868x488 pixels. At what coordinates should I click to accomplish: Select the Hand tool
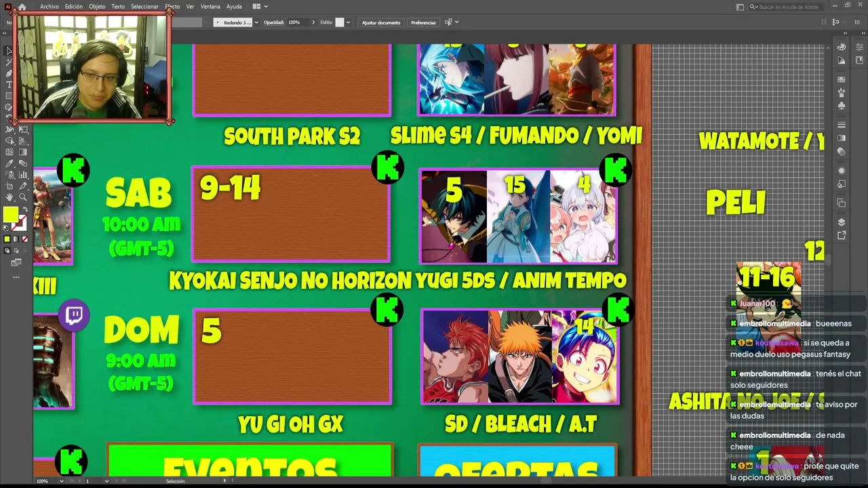click(x=9, y=197)
